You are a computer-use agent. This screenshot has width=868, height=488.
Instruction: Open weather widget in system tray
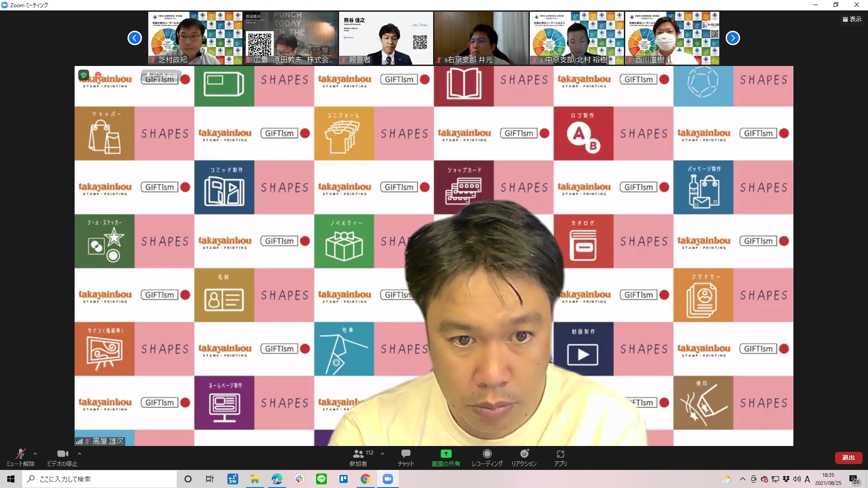pyautogui.click(x=726, y=479)
